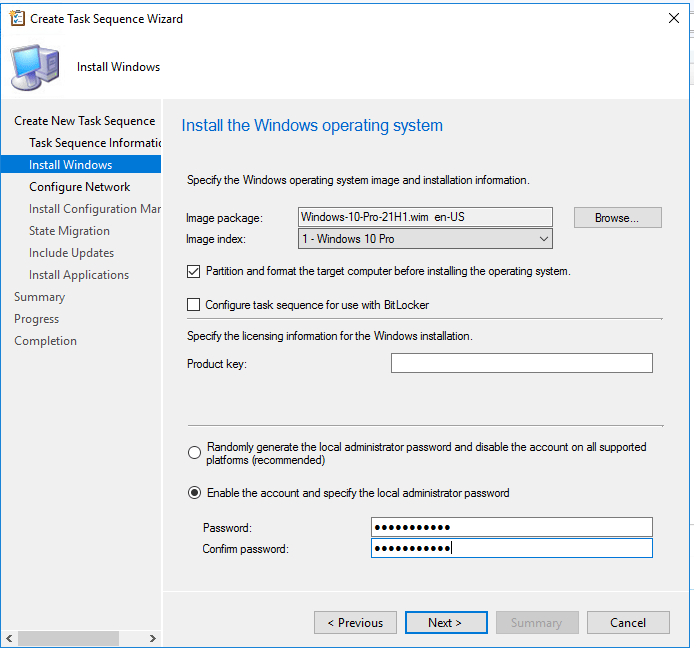This screenshot has height=649, width=694.
Task: Click the Password field
Action: (512, 527)
